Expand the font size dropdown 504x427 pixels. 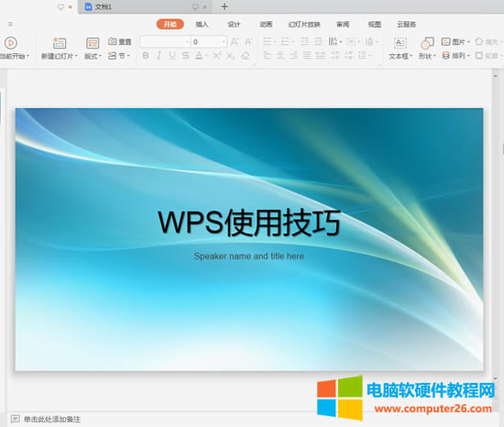(x=224, y=42)
